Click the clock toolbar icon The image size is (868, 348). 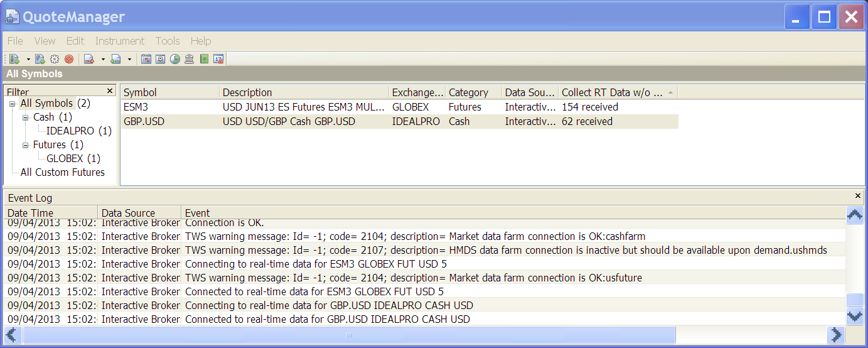175,59
